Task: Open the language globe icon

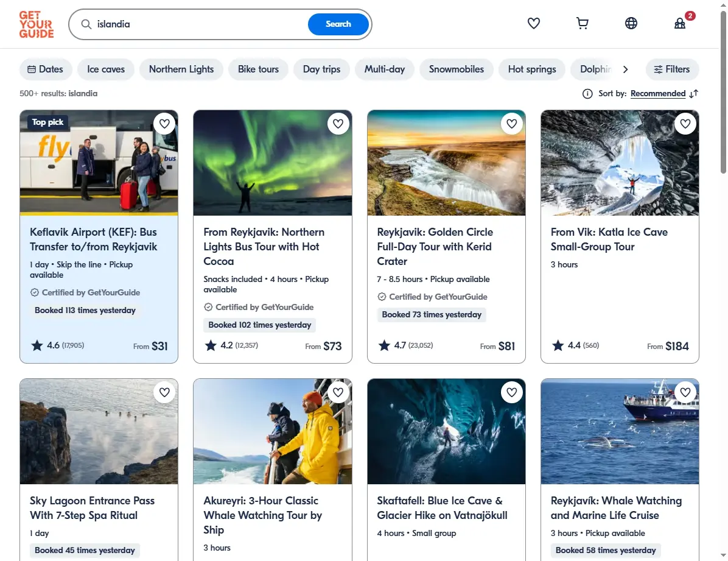Action: coord(631,23)
